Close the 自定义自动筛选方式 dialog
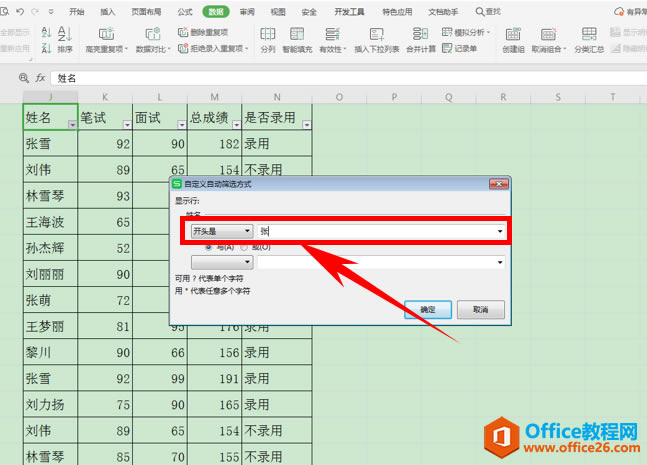This screenshot has height=465, width=647. pyautogui.click(x=498, y=184)
